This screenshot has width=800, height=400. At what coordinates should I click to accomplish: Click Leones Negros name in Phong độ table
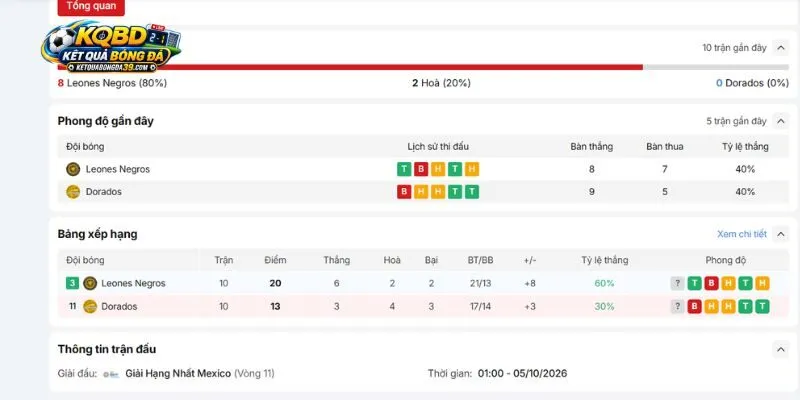(118, 169)
